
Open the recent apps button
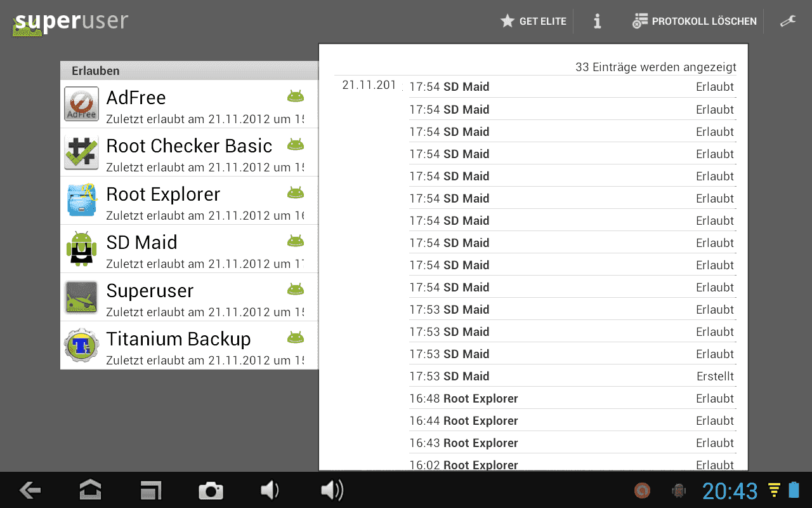[151, 490]
